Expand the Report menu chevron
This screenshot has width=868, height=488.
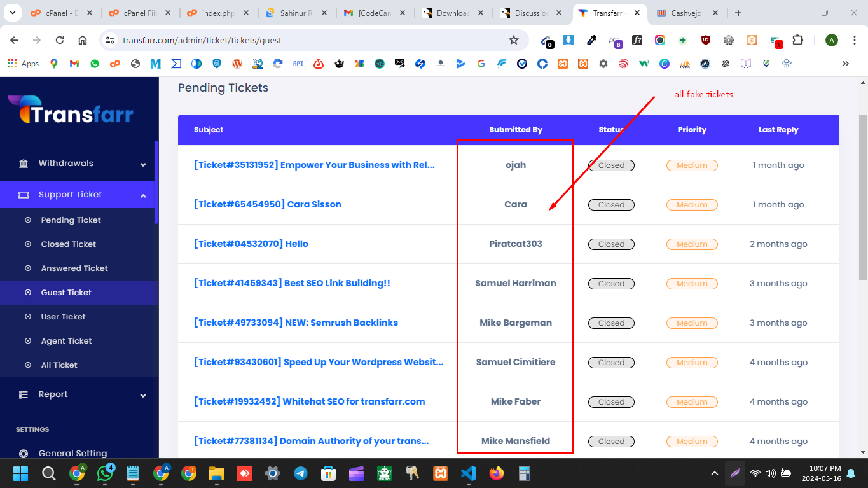click(143, 395)
